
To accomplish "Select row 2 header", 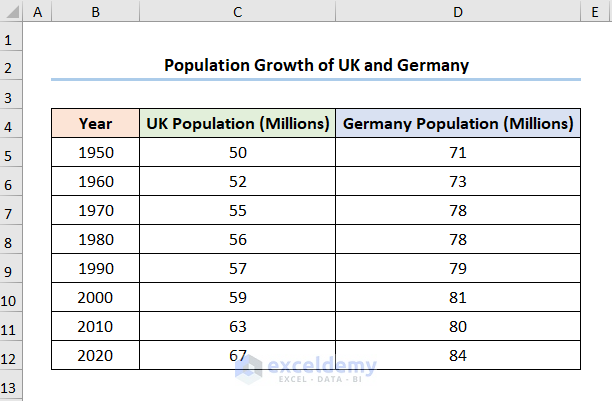I will (x=11, y=68).
